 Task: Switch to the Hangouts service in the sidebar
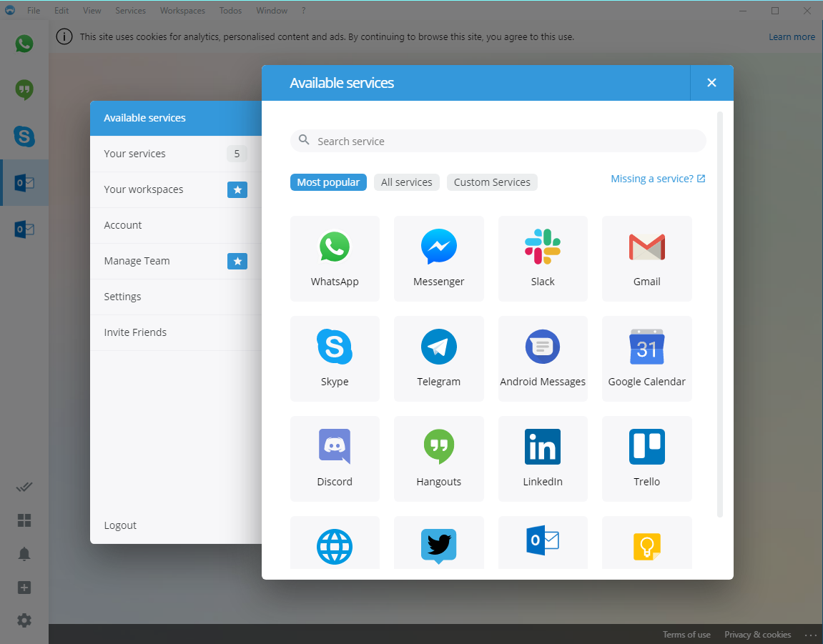(24, 90)
